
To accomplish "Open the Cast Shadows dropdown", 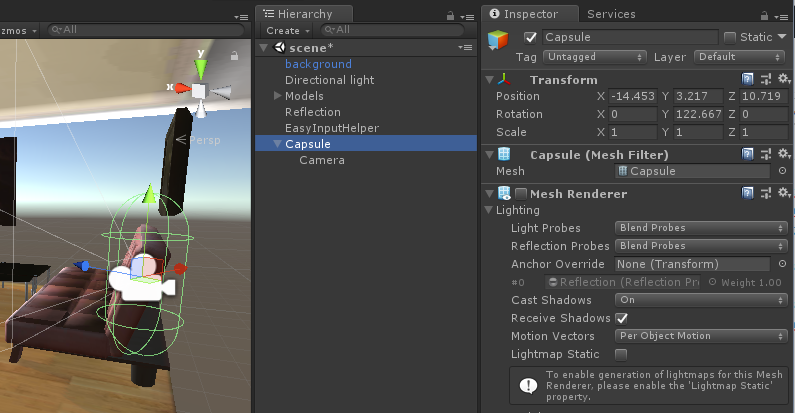I will [700, 300].
